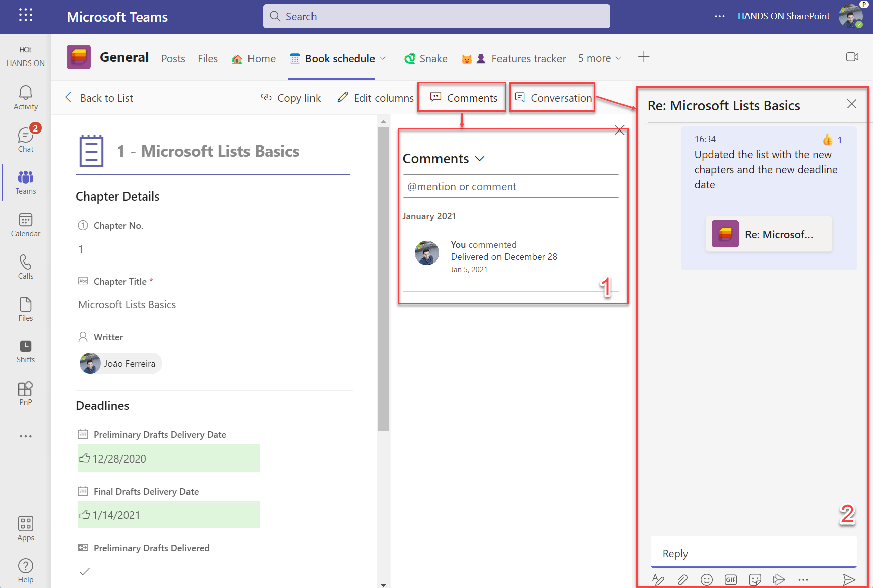
Task: Attach a file using the paperclip icon
Action: click(x=682, y=580)
